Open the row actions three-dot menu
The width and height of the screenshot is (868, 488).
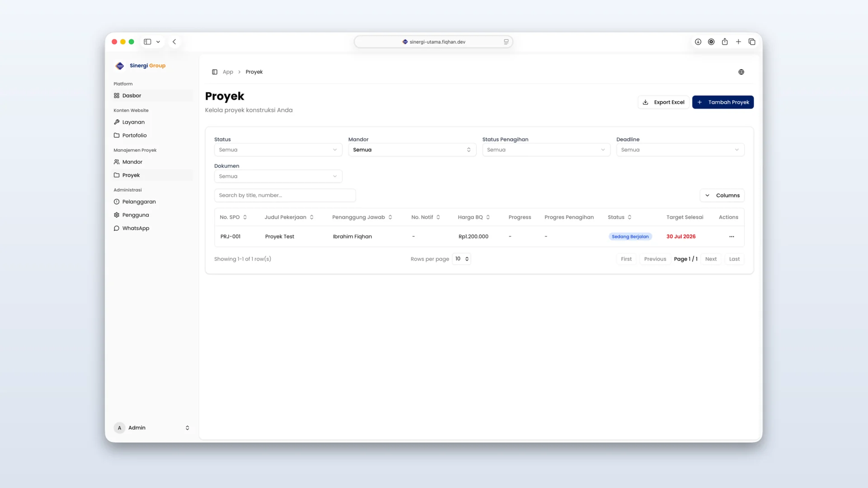point(731,237)
